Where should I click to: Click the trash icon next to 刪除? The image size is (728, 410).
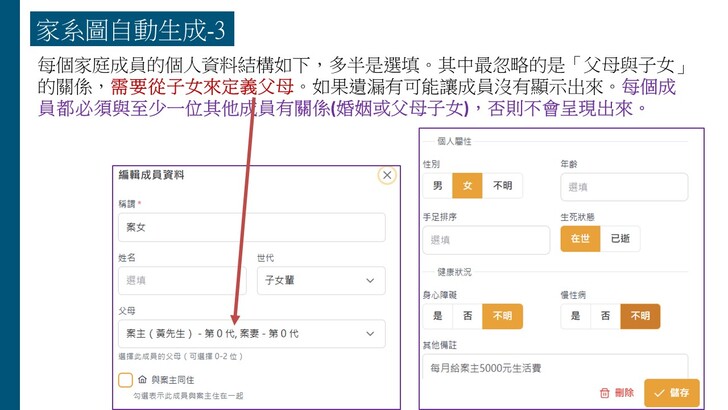(604, 393)
